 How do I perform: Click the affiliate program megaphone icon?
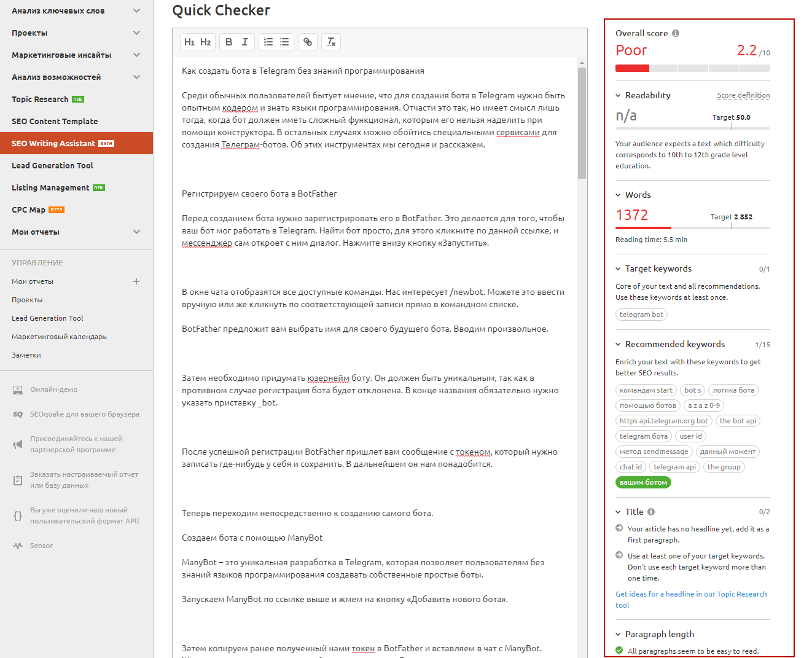click(18, 444)
